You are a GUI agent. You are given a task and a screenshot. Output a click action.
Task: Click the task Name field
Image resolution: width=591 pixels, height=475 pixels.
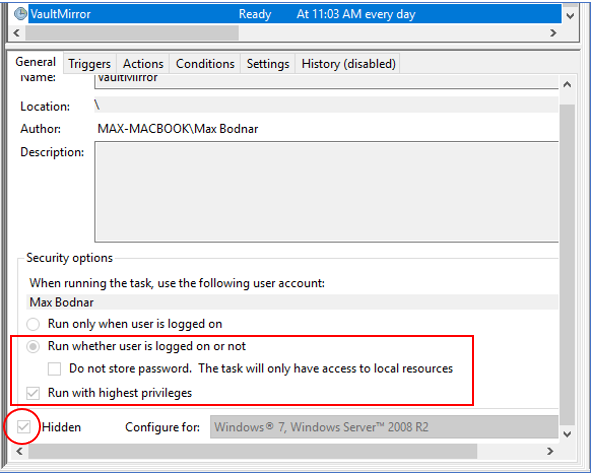pos(326,81)
